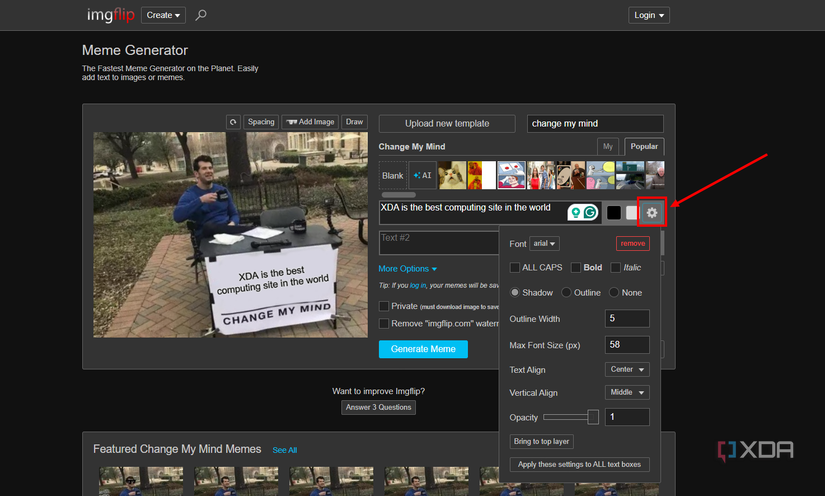Click the Outline Width field

click(x=627, y=318)
